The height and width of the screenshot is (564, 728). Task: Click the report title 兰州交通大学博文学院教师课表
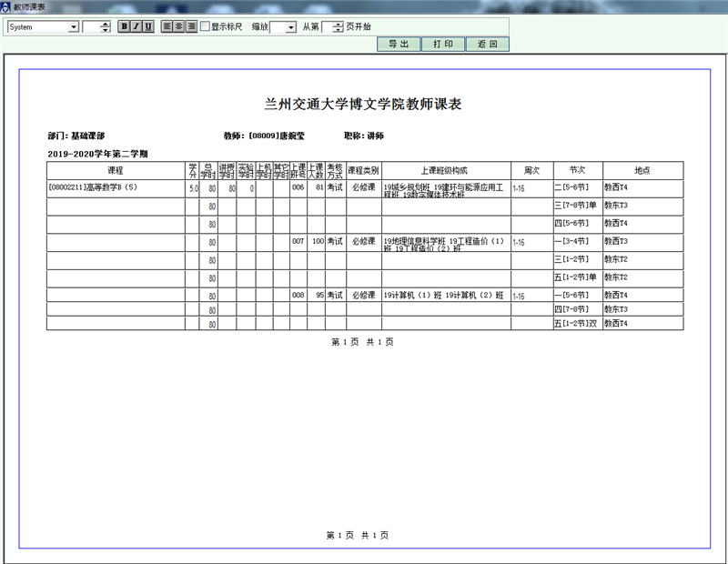(x=363, y=104)
